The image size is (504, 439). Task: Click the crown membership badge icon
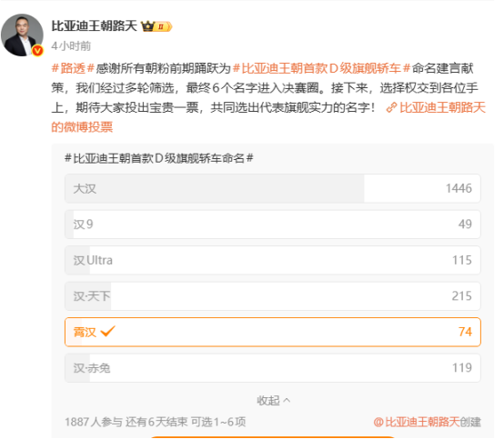click(x=147, y=26)
